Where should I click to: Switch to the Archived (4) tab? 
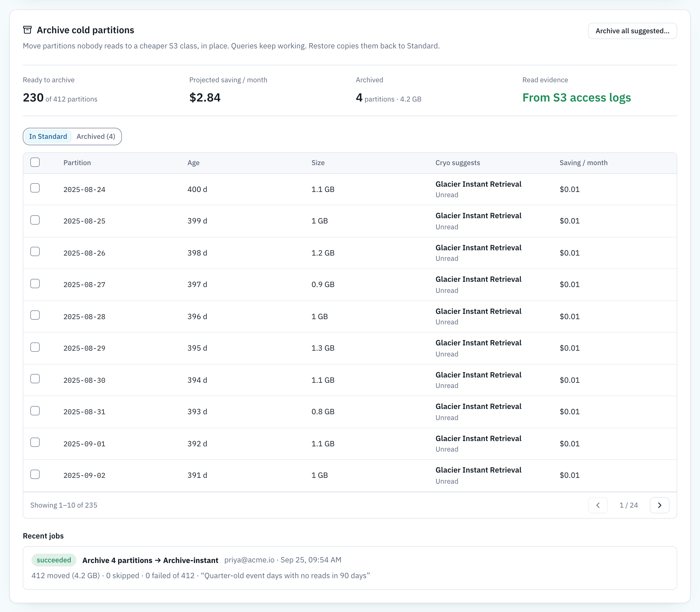[96, 137]
